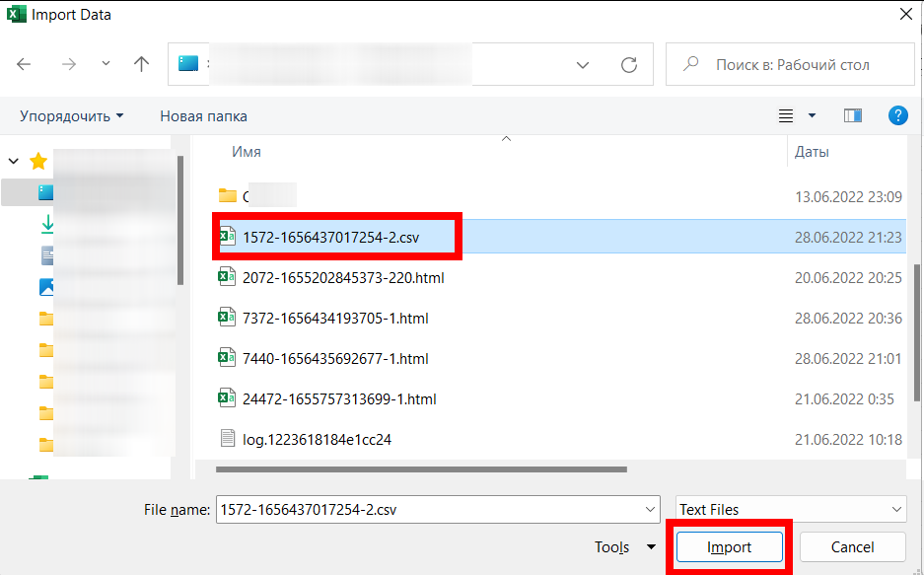Go back to the previous folder
This screenshot has width=924, height=575.
(24, 64)
